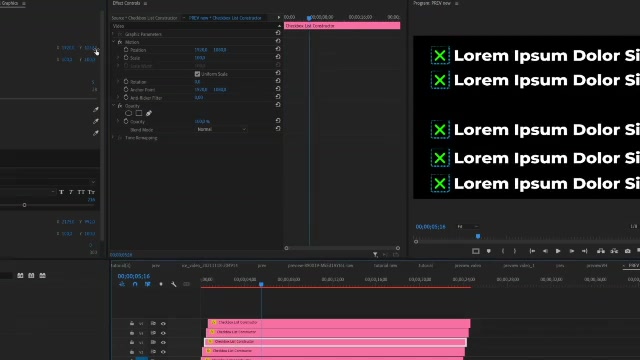Create an ellipse mask under Opacity
Image resolution: width=640 pixels, height=360 pixels.
pos(129,113)
